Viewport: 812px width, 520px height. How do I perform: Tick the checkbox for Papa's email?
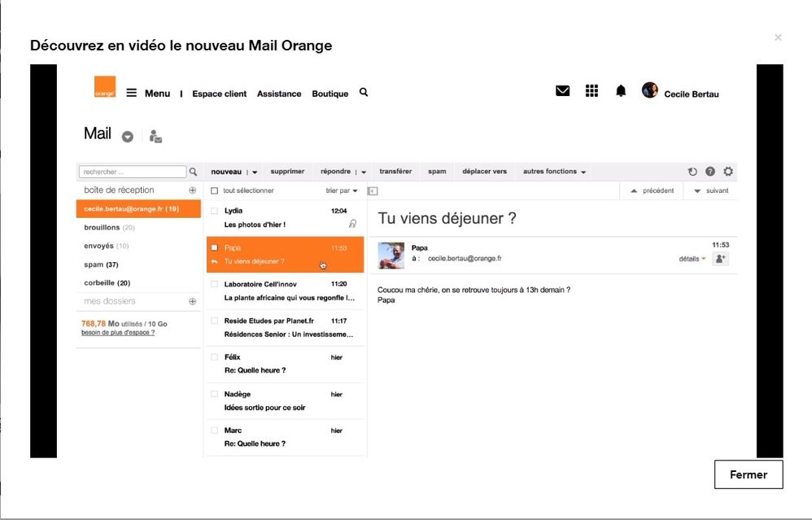click(215, 247)
